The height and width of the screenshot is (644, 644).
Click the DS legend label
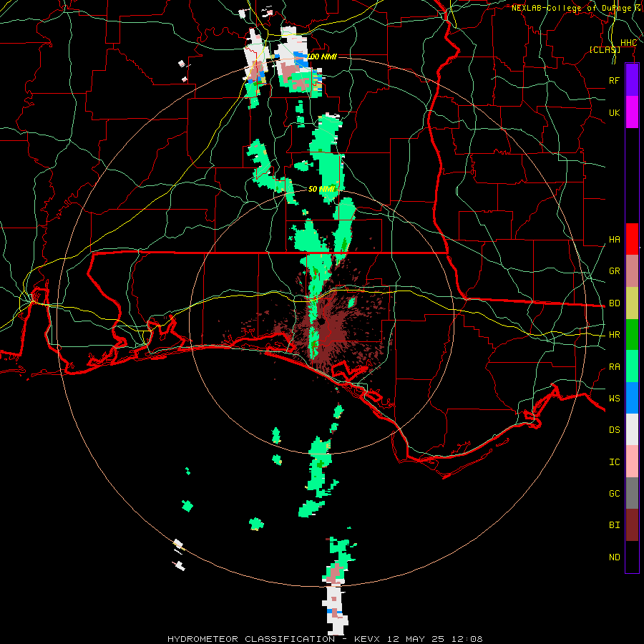[615, 430]
